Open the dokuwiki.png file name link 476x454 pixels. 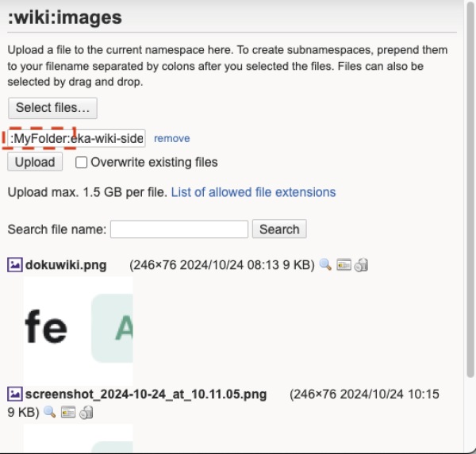pos(66,265)
